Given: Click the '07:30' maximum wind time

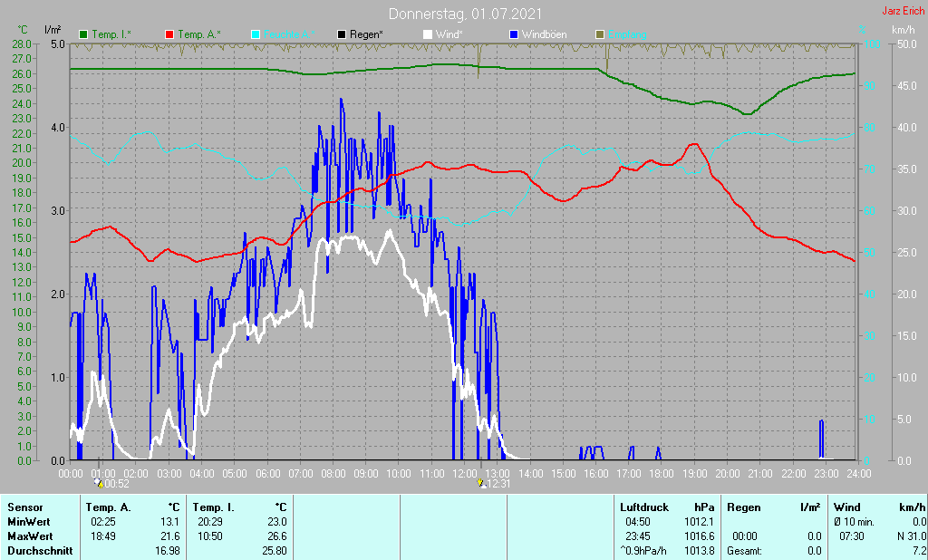Looking at the screenshot, I should 852,536.
